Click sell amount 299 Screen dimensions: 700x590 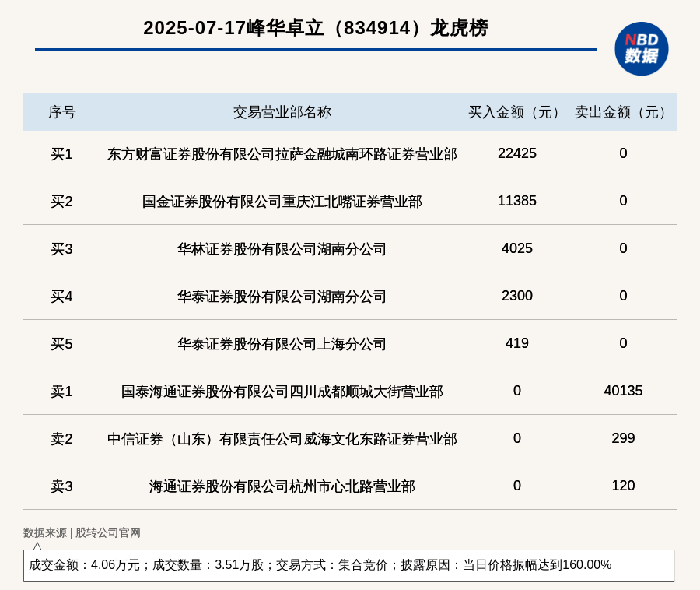tap(623, 438)
